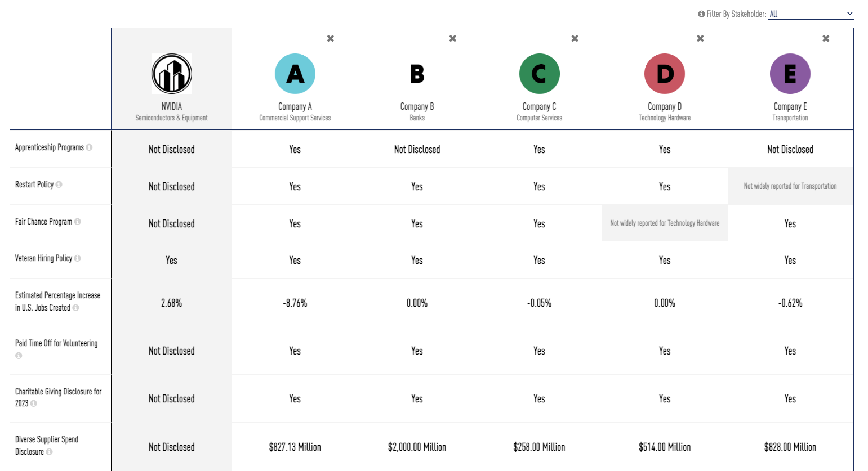Viewport: 868px width, 471px height.
Task: Click the Company D name label
Action: tap(665, 106)
